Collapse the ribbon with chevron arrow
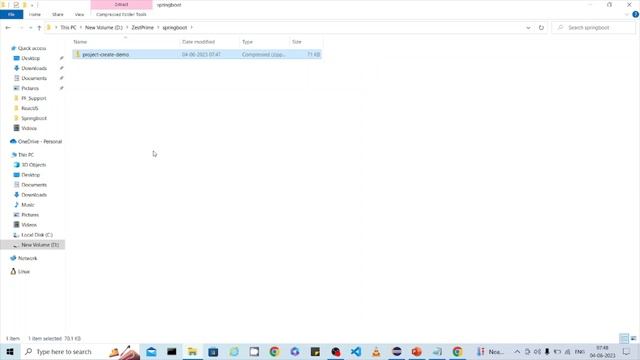640x360 pixels. (x=627, y=15)
